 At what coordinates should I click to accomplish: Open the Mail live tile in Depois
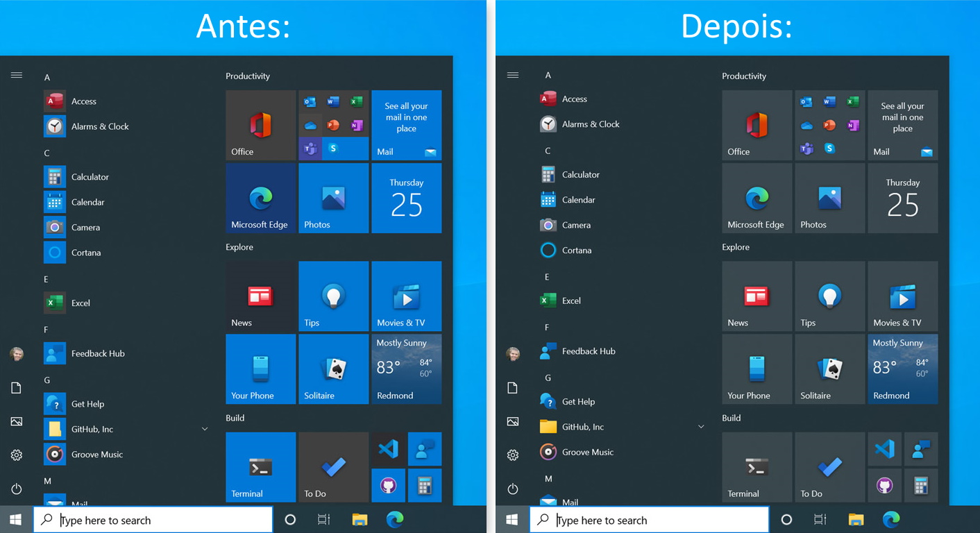click(903, 126)
